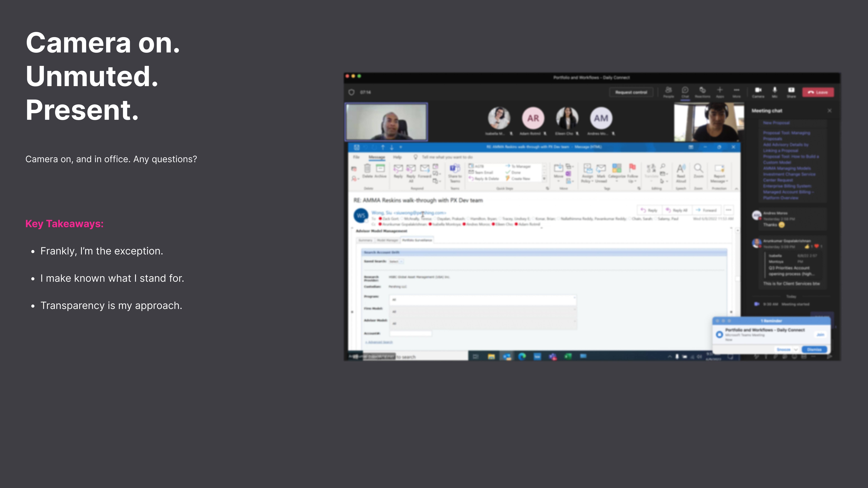Click the Share screen icon
This screenshot has width=868, height=488.
pyautogui.click(x=791, y=92)
